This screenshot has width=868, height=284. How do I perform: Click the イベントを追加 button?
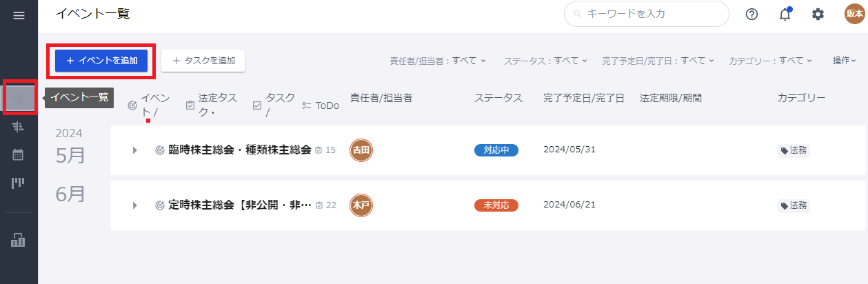pos(101,61)
